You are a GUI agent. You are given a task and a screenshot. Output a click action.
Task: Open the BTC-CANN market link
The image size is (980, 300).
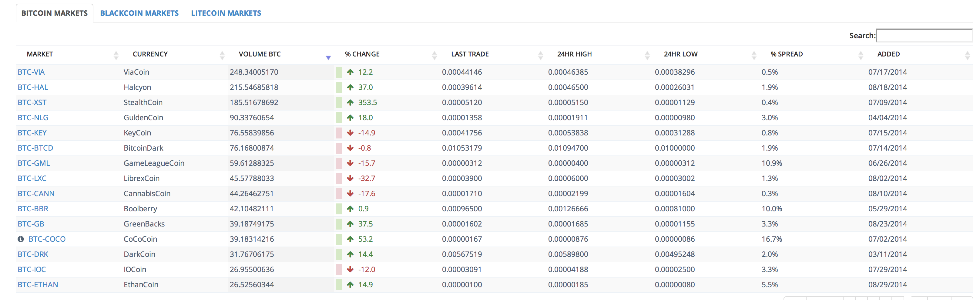(36, 194)
